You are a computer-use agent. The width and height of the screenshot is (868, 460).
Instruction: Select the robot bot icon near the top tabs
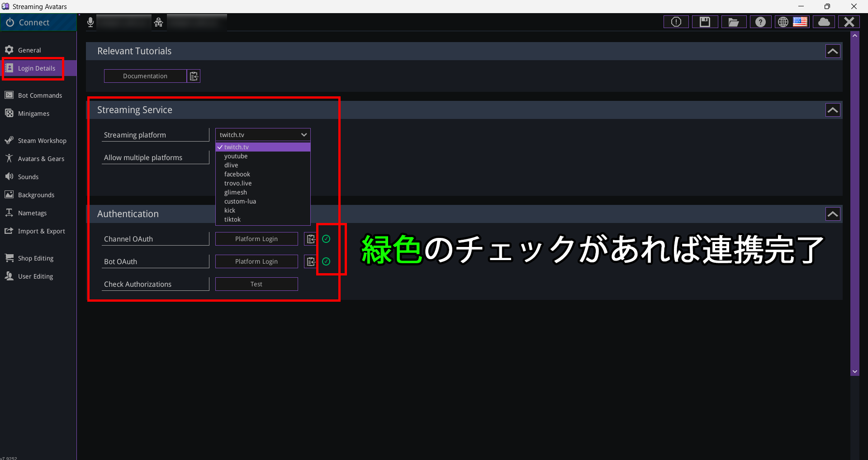pyautogui.click(x=158, y=22)
